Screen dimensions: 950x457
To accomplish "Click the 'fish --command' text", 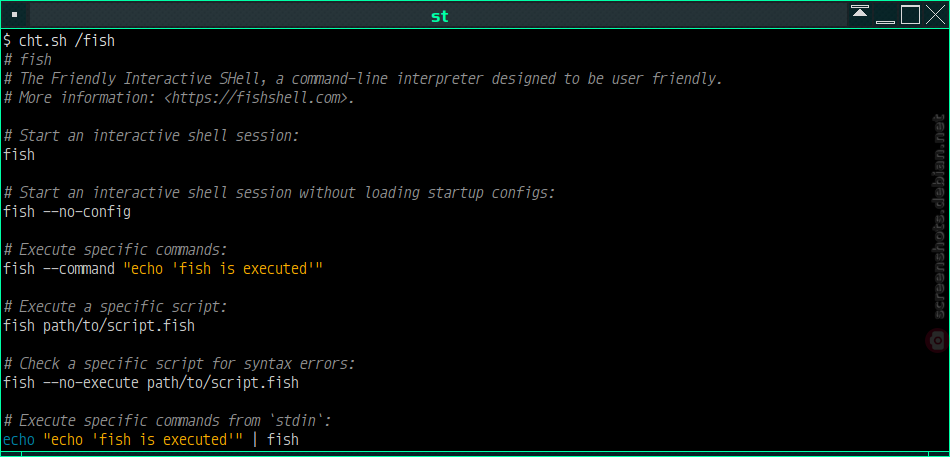I will pyautogui.click(x=59, y=269).
